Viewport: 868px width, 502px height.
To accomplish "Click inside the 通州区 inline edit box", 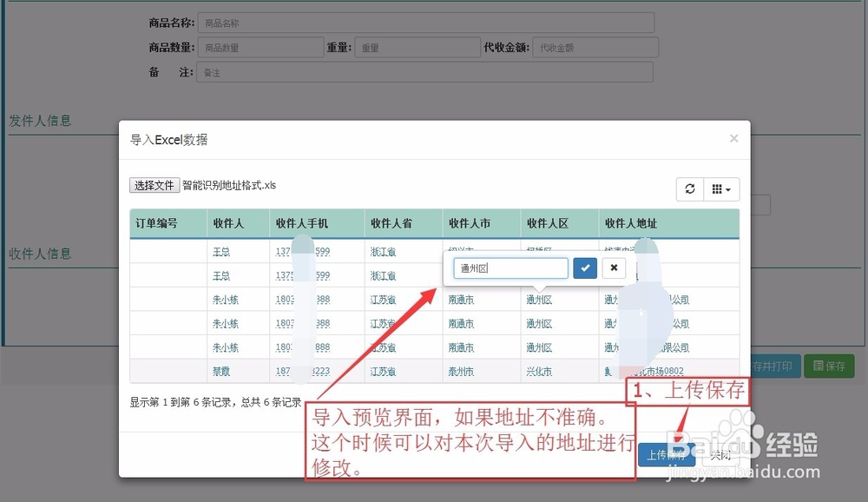I will 510,268.
